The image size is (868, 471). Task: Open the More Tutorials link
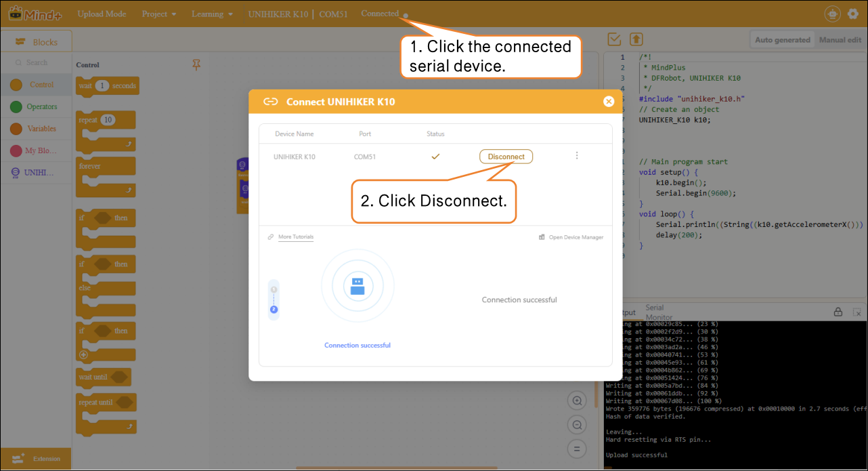click(x=295, y=237)
